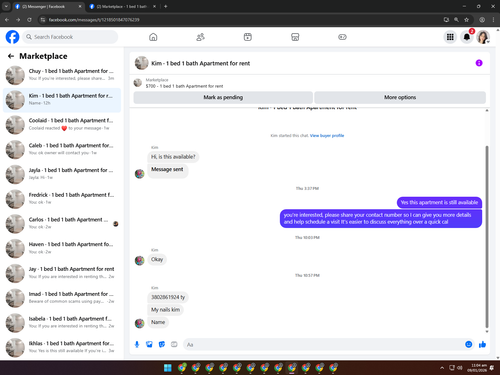Viewport: 500px width, 375px height.
Task: Click More options button
Action: (x=400, y=97)
